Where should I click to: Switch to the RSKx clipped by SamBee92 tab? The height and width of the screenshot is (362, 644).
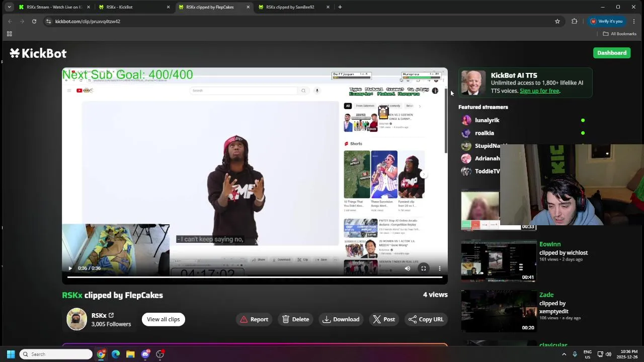click(293, 7)
